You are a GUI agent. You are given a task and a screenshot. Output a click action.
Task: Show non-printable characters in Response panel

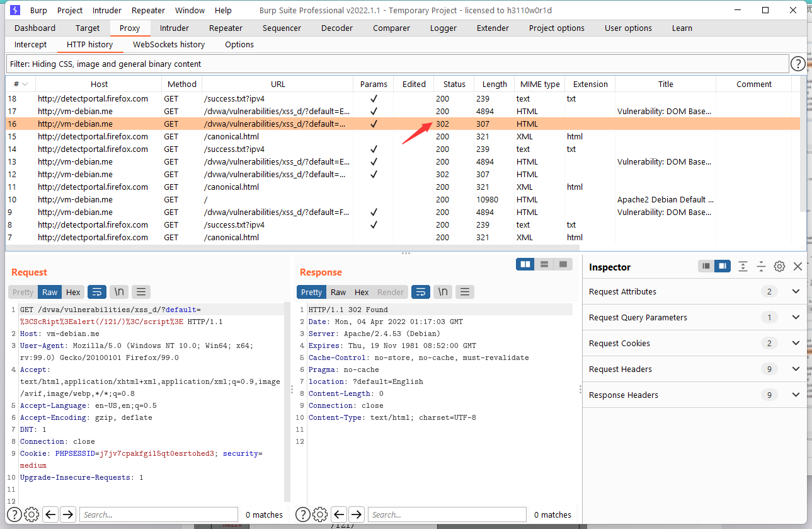tap(443, 292)
